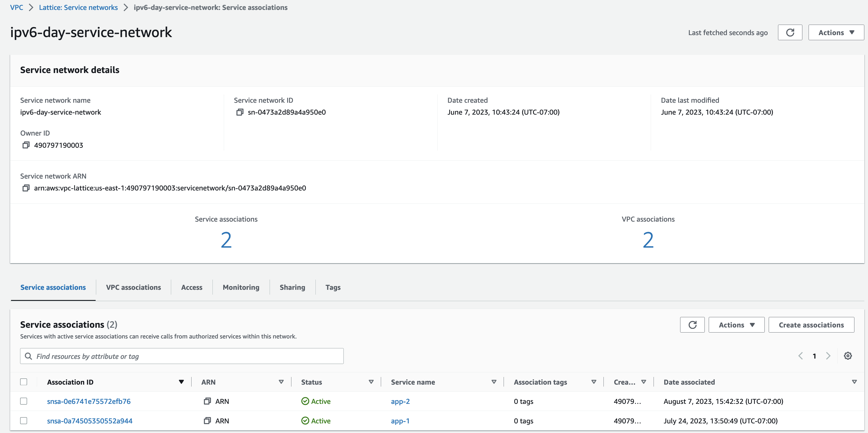Image resolution: width=868 pixels, height=433 pixels.
Task: Open the Monitoring tab
Action: [x=241, y=288]
